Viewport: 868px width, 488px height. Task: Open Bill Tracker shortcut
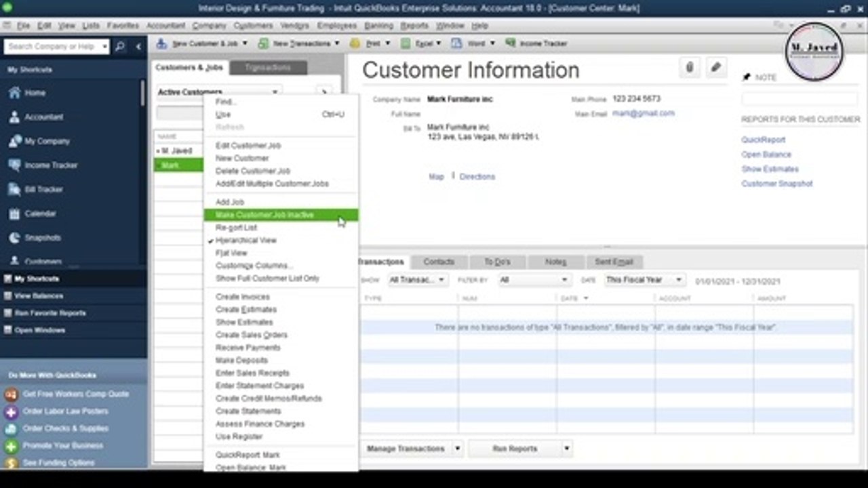(x=43, y=190)
